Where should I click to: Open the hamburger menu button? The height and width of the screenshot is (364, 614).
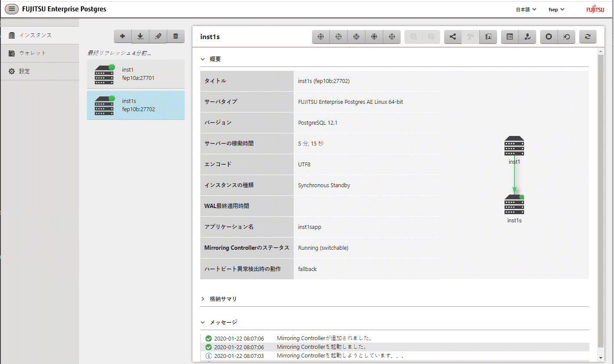coord(11,9)
